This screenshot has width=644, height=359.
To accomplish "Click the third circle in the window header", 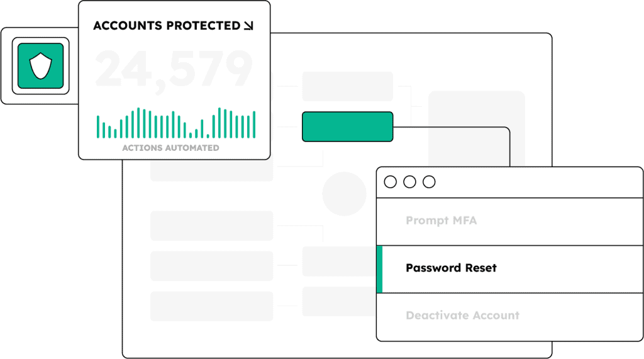I will point(429,182).
